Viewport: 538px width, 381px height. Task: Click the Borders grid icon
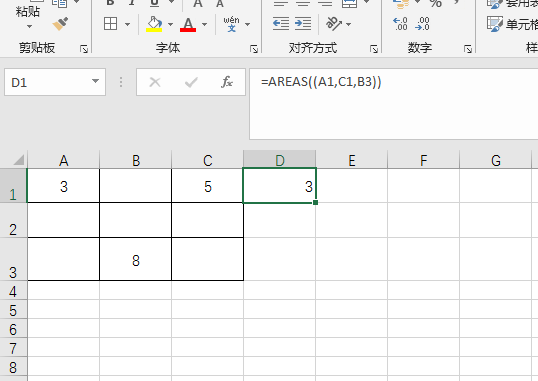[110, 24]
